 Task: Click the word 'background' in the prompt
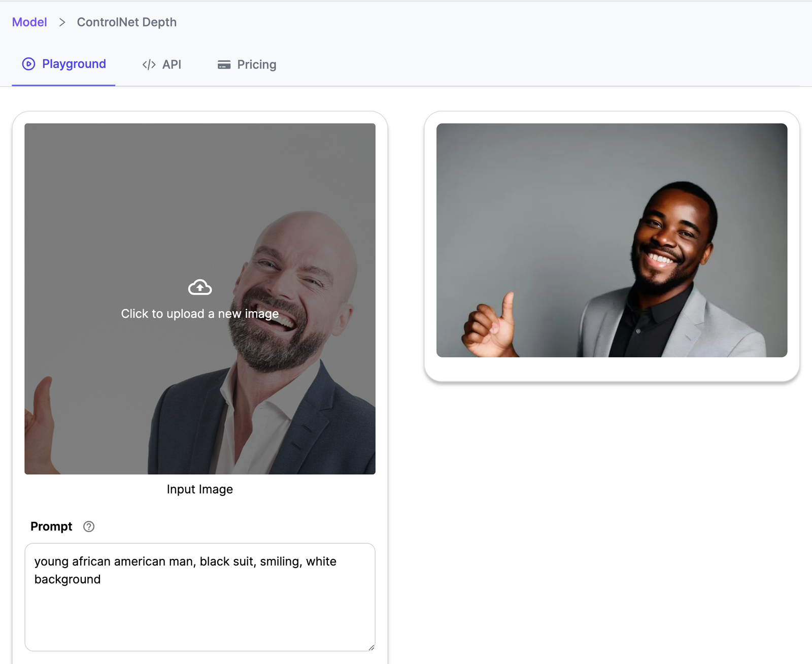coord(67,579)
